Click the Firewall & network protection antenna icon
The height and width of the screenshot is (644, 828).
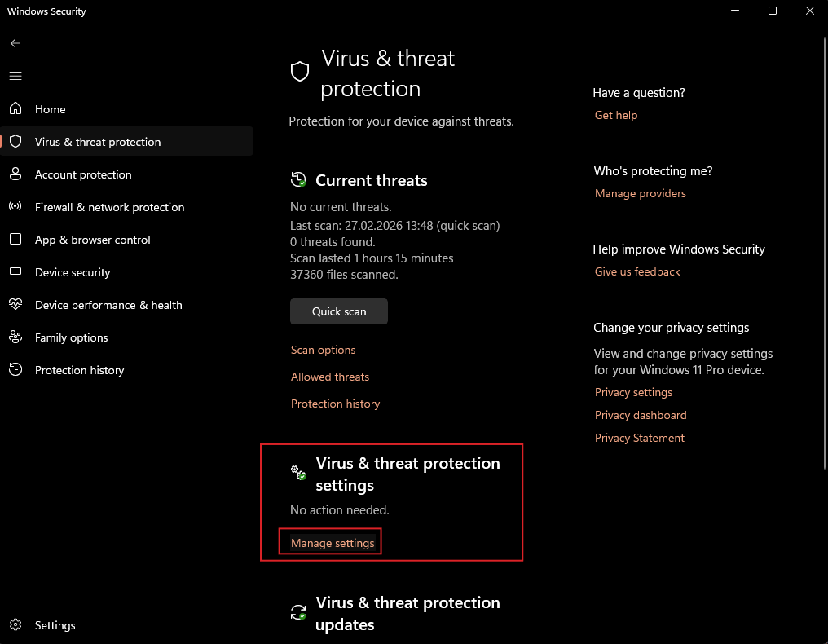pos(15,207)
